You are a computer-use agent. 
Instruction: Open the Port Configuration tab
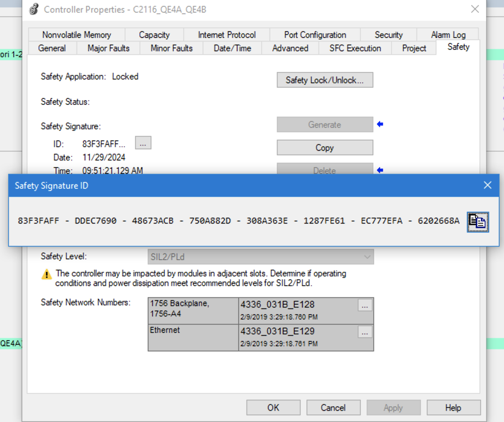315,35
